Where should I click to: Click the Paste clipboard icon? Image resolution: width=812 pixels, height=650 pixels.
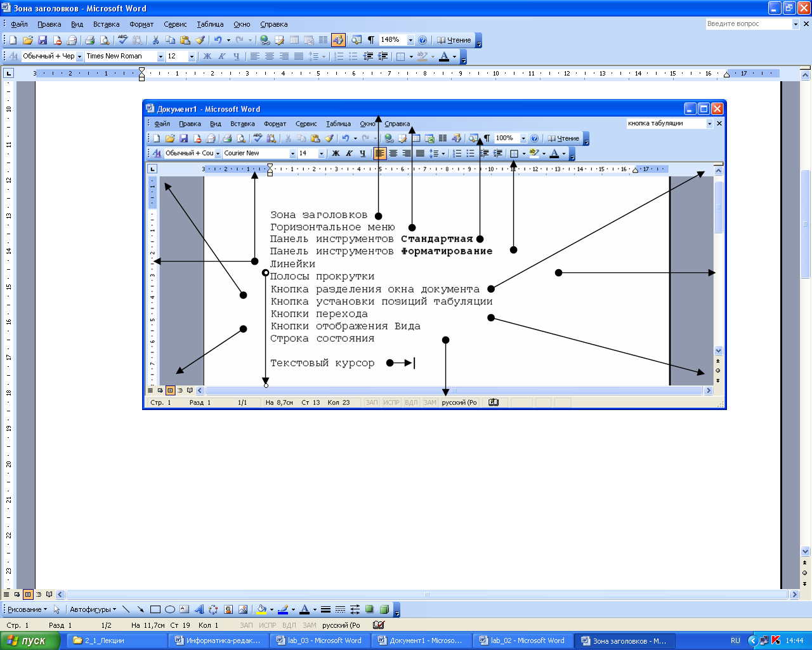point(185,40)
